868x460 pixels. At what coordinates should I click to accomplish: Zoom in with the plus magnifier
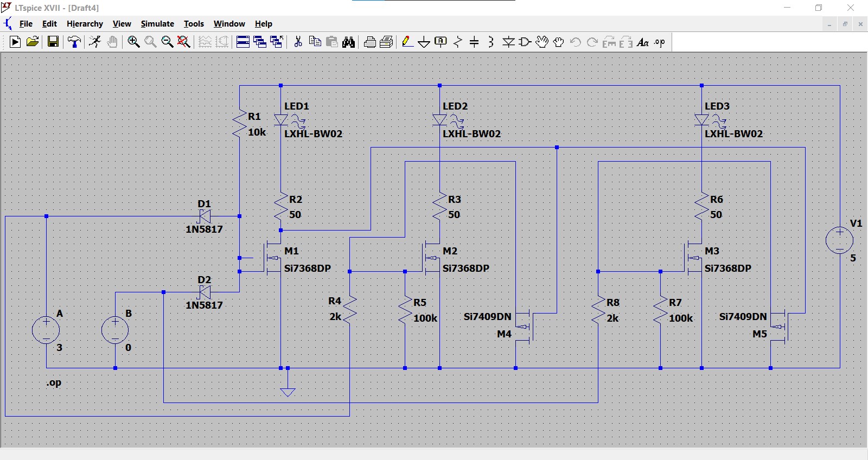pyautogui.click(x=133, y=42)
